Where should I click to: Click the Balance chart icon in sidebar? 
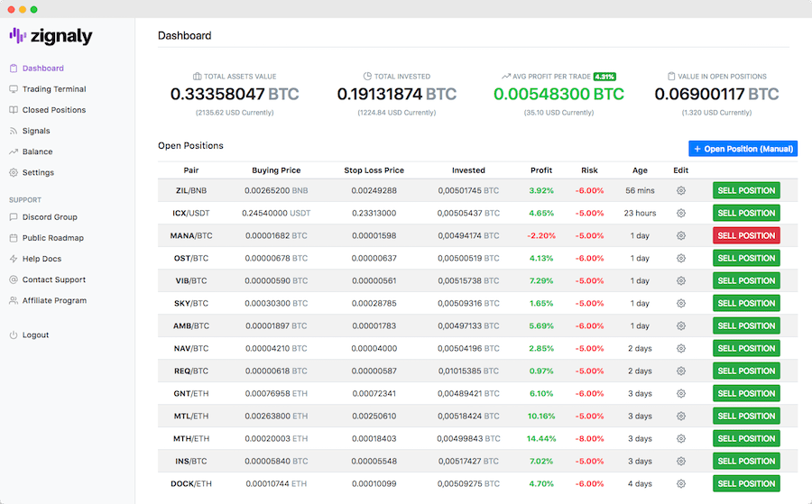tap(14, 151)
